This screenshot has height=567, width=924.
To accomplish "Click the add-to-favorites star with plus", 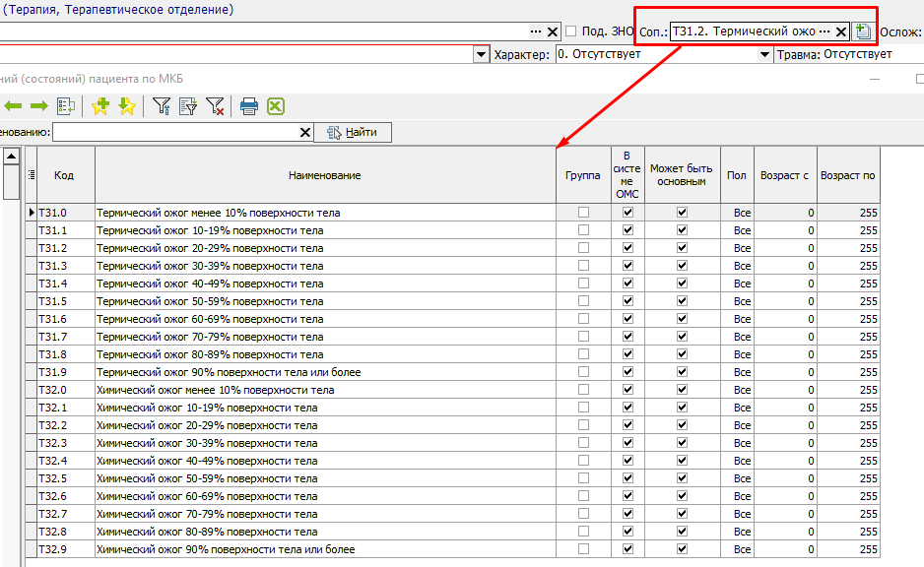I will (x=99, y=106).
